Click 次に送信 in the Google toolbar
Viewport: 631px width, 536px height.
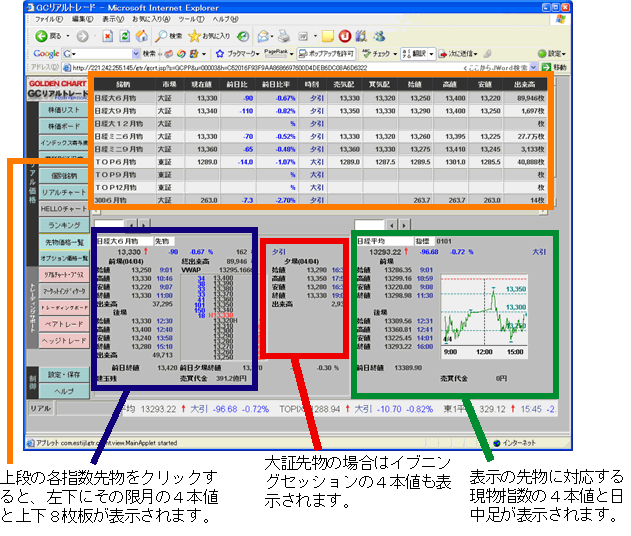coord(458,54)
